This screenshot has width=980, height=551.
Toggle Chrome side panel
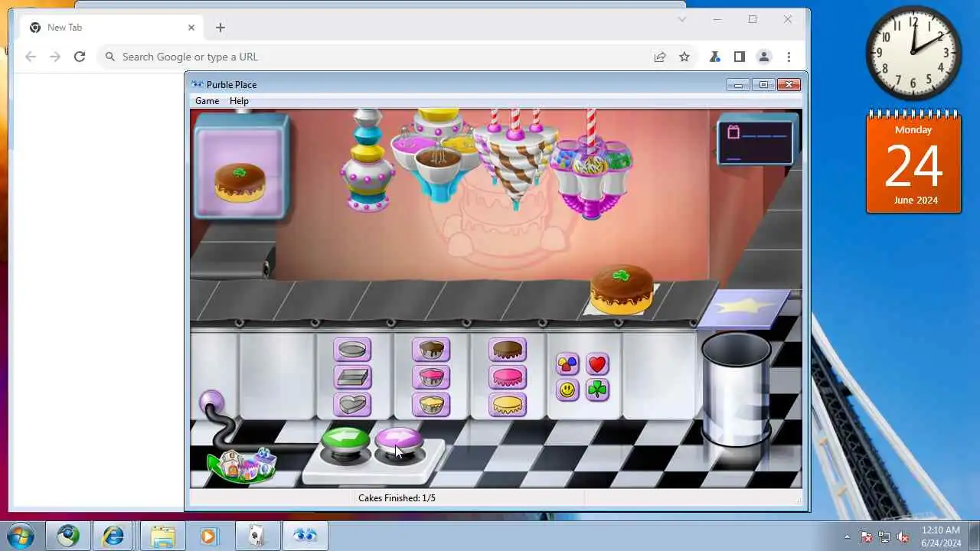[740, 57]
